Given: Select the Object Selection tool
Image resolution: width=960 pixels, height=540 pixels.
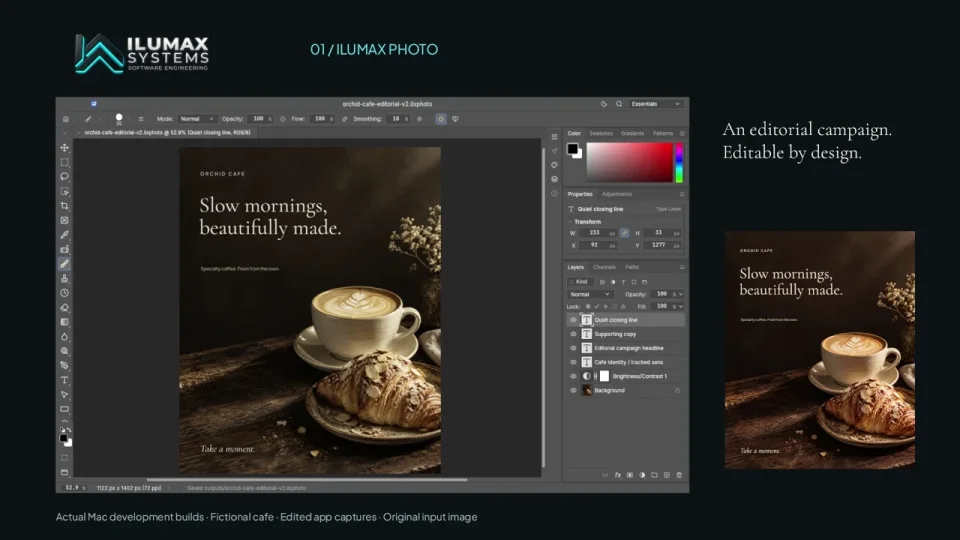Looking at the screenshot, I should 64,192.
